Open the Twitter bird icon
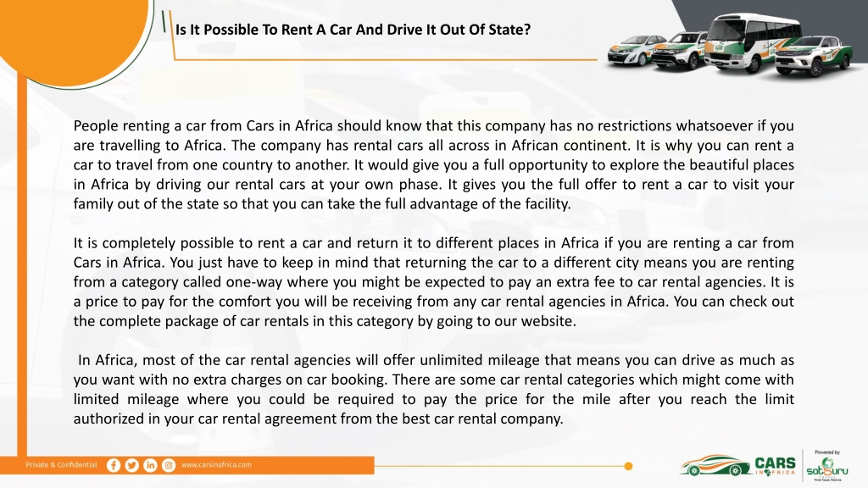 pos(131,465)
